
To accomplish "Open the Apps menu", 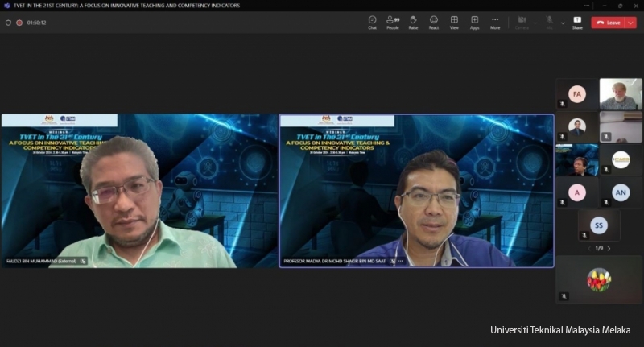I will (x=475, y=22).
